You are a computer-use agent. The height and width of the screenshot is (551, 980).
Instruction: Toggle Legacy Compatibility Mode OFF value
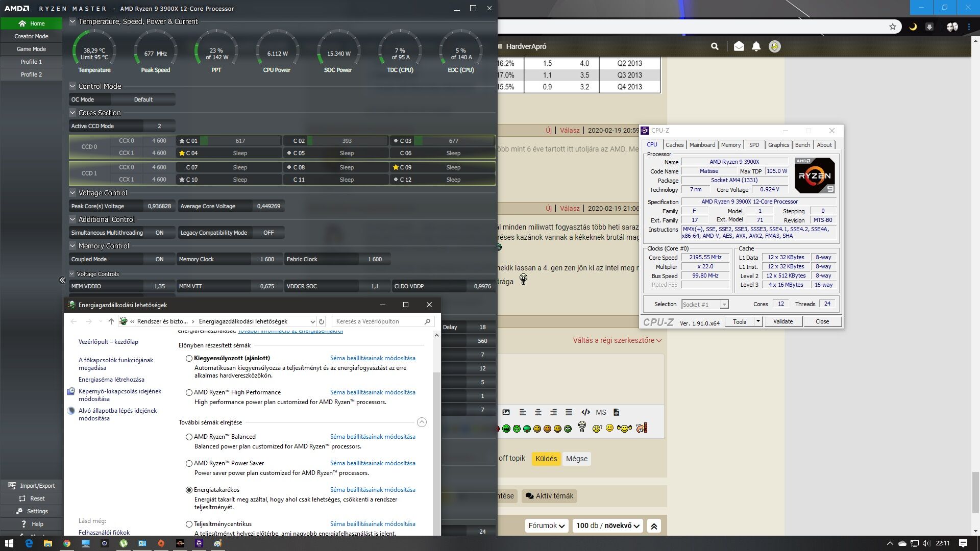click(268, 233)
